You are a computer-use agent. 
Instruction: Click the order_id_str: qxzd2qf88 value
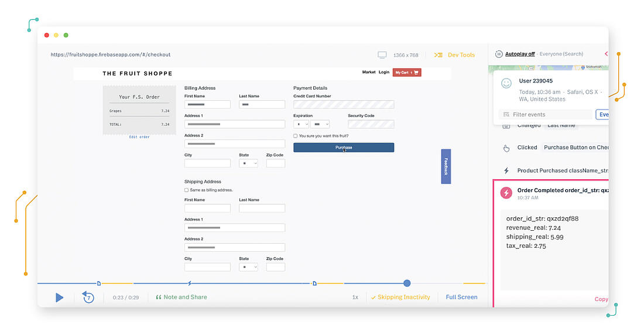tap(542, 218)
